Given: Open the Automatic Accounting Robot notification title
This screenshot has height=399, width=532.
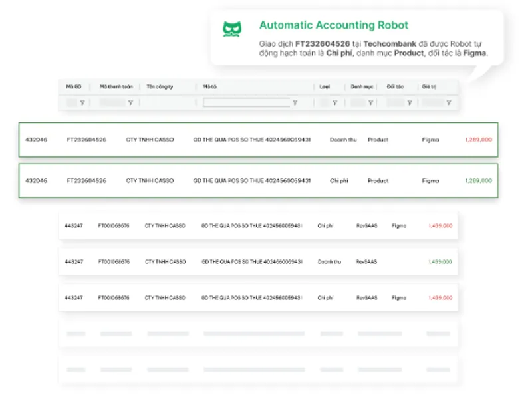Looking at the screenshot, I should (334, 25).
